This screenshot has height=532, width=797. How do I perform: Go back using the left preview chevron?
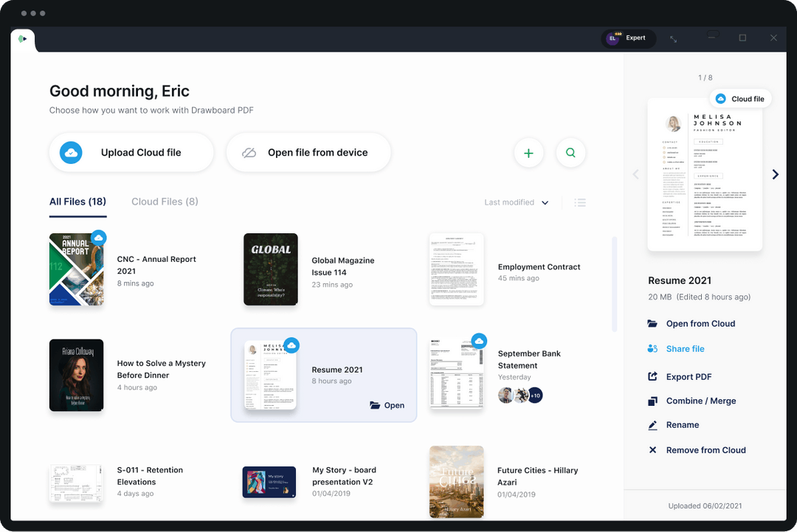coord(635,174)
